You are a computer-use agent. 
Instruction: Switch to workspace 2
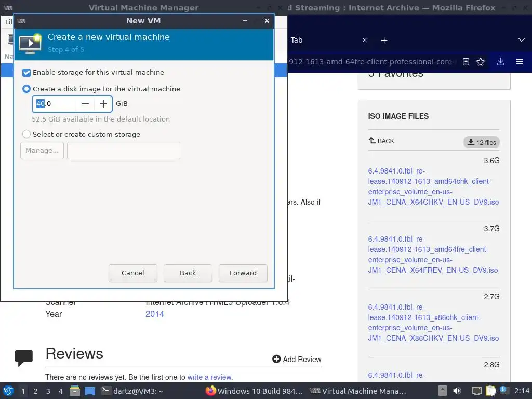pos(36,391)
